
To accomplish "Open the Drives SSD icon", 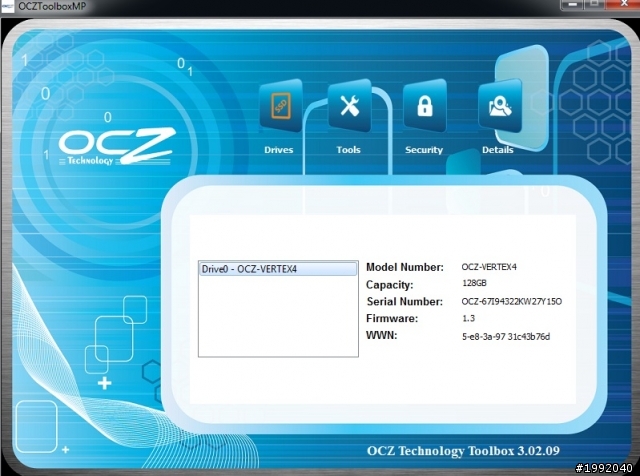I will tap(281, 106).
